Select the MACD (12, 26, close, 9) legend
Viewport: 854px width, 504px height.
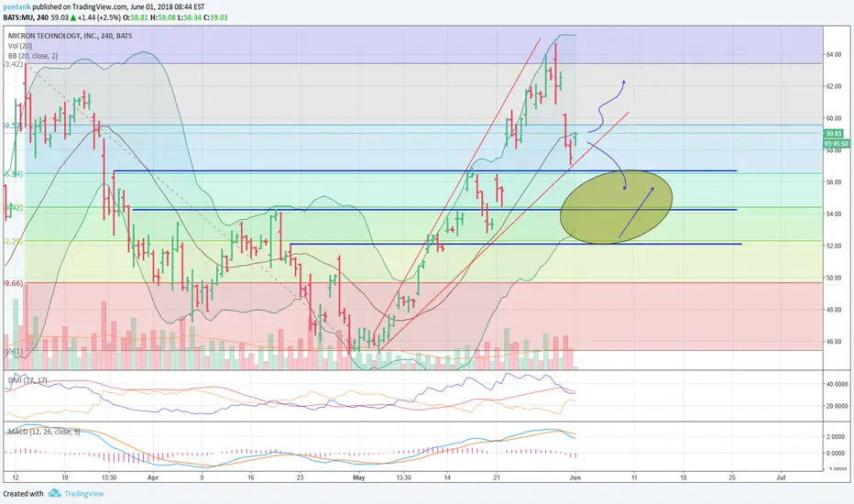pyautogui.click(x=44, y=432)
